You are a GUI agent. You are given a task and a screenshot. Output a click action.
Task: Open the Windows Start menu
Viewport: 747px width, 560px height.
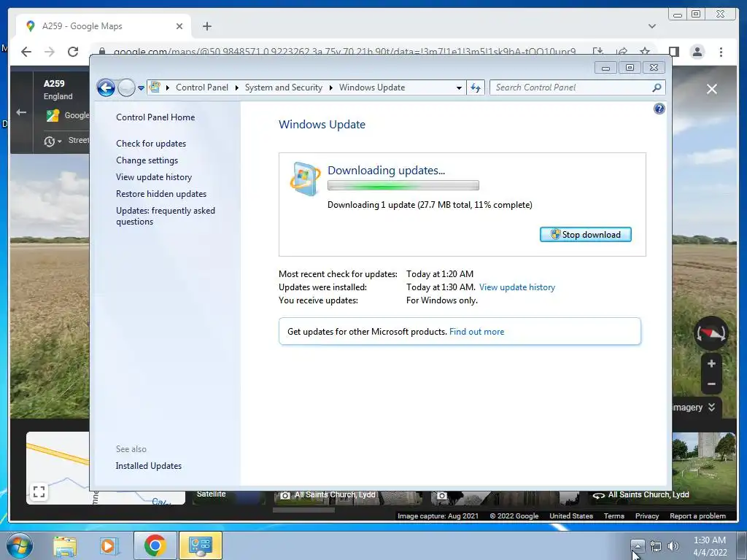[x=20, y=545]
